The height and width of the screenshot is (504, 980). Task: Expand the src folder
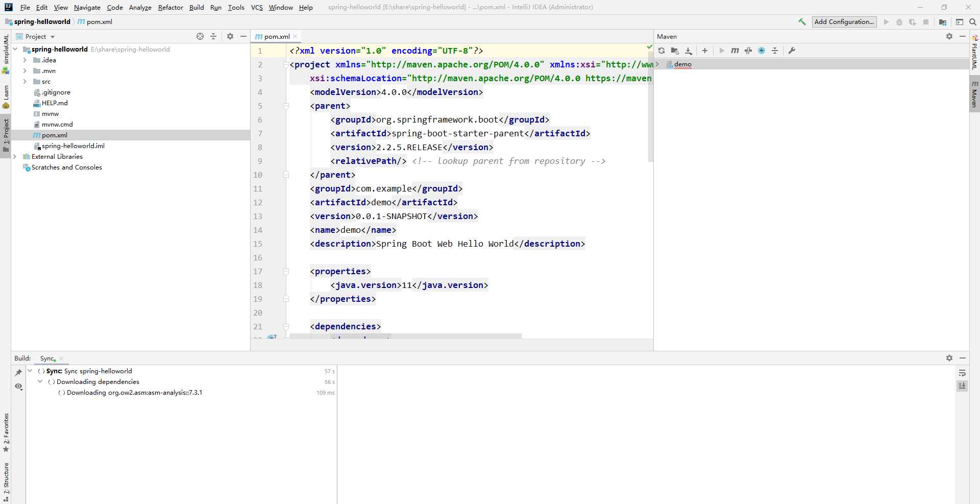24,82
